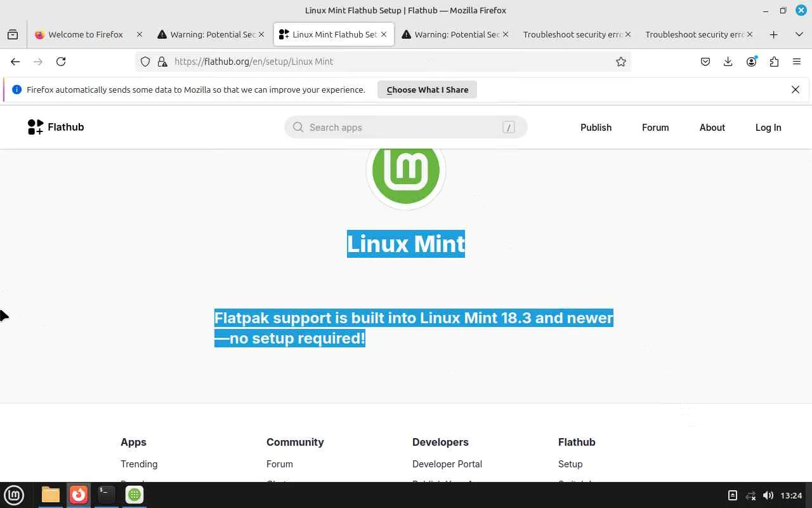Switch to the Welcome to Firefox tab
Image resolution: width=812 pixels, height=508 pixels.
point(86,34)
